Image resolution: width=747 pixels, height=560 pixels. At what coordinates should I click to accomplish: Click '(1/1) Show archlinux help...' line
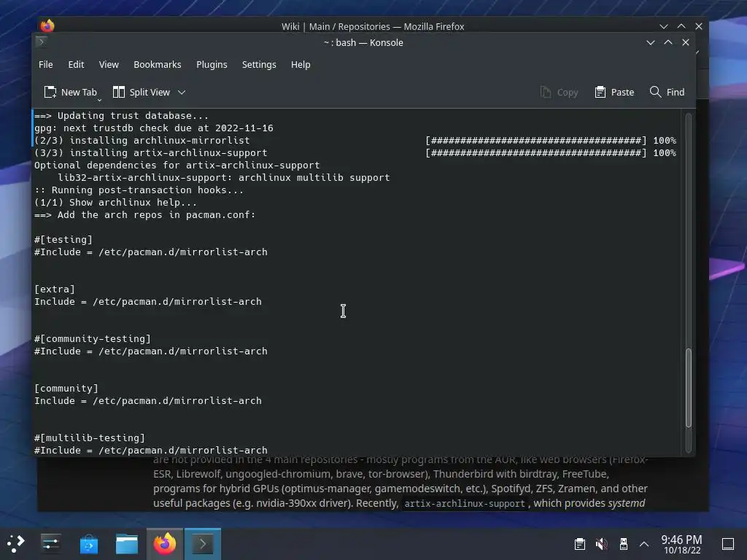tap(115, 203)
